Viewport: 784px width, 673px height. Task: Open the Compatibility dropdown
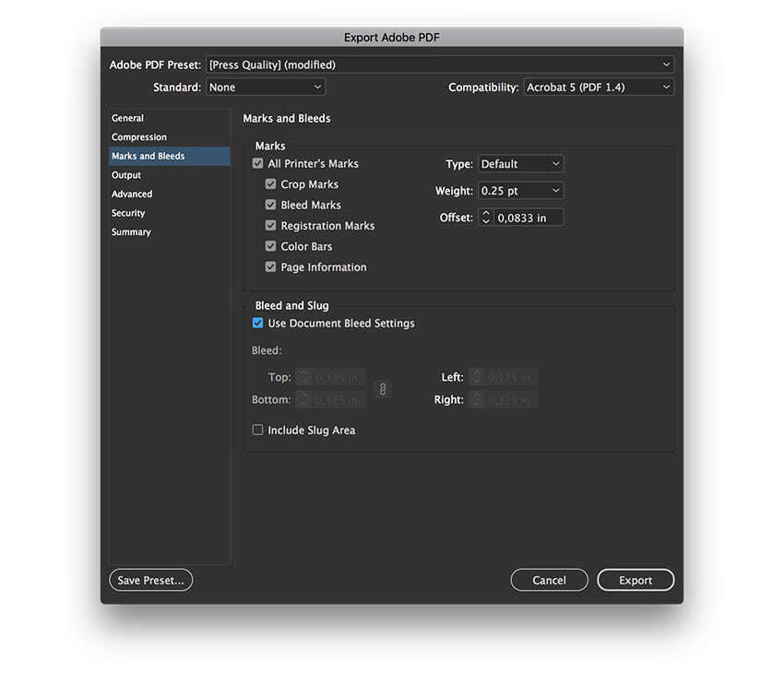tap(599, 88)
